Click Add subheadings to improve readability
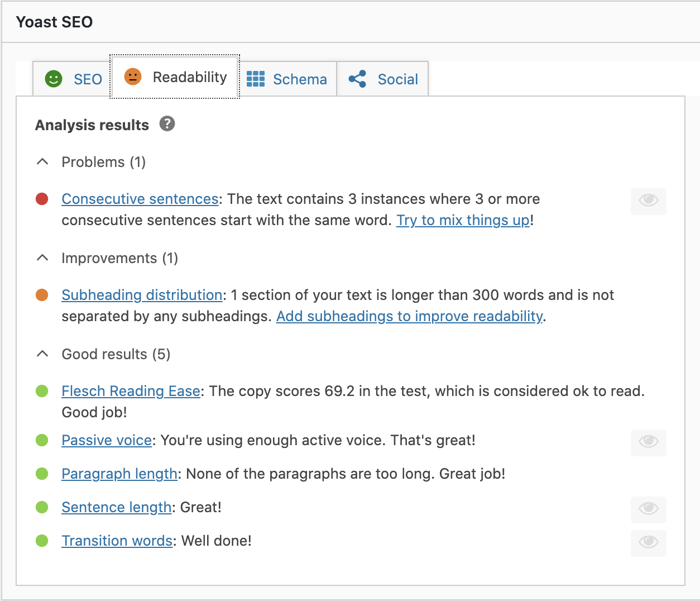 click(410, 316)
